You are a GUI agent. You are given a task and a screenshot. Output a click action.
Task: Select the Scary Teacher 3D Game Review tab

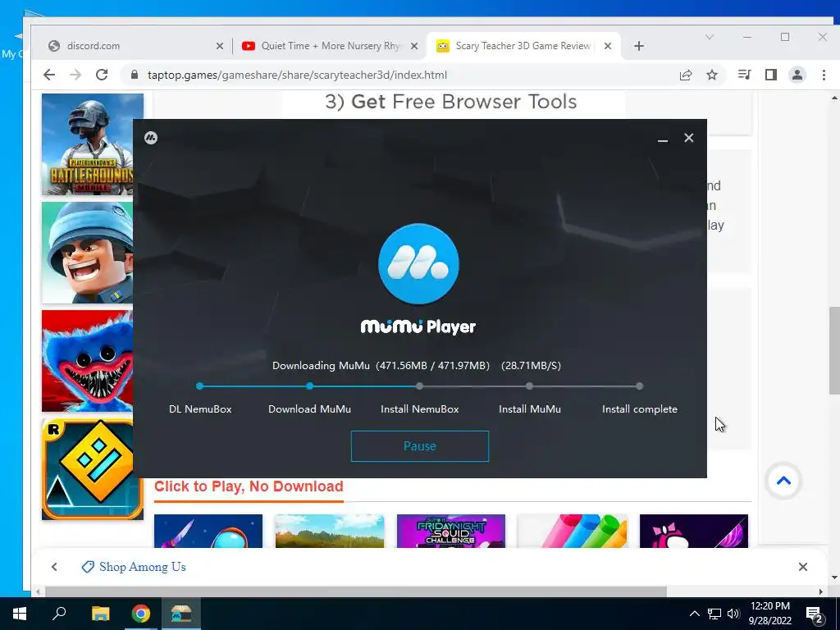523,46
